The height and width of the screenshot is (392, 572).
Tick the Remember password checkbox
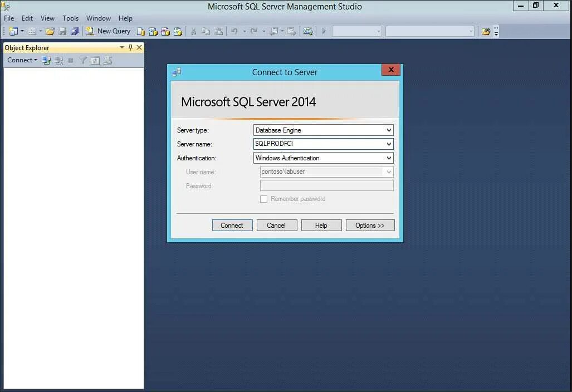263,199
